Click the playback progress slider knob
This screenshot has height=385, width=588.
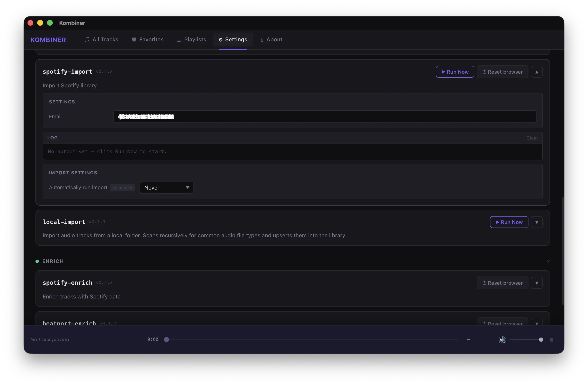[x=166, y=340]
